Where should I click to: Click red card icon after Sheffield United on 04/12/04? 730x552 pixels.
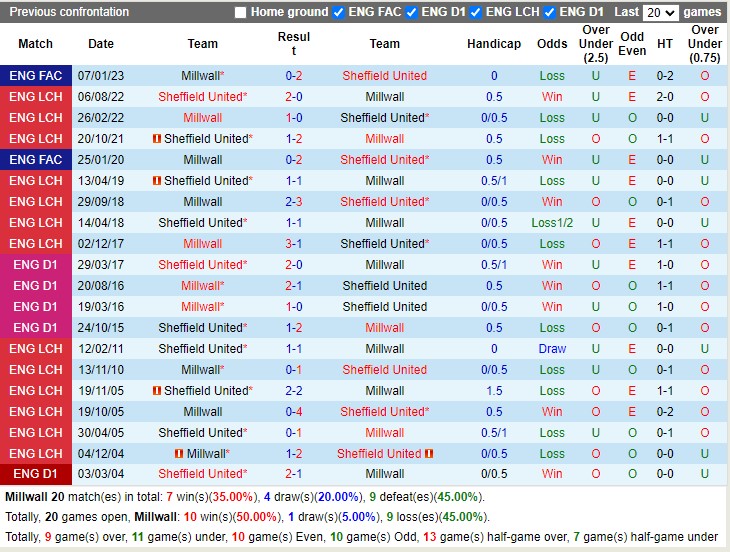[429, 453]
